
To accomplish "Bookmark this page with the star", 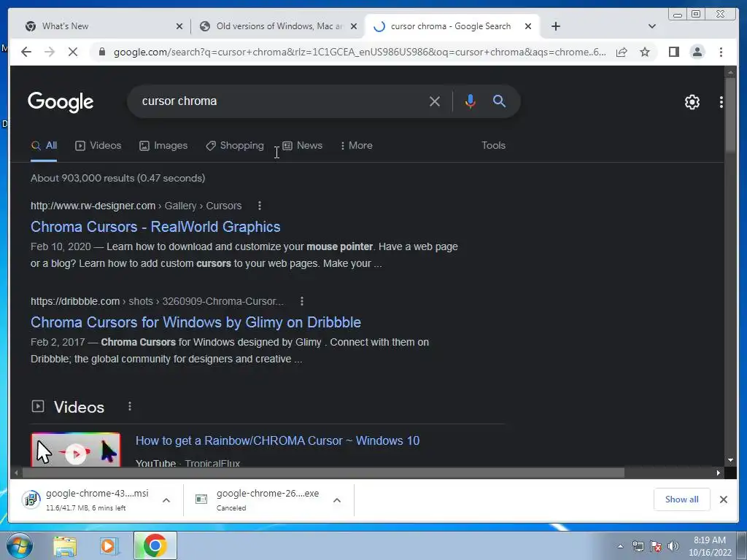I will (645, 52).
